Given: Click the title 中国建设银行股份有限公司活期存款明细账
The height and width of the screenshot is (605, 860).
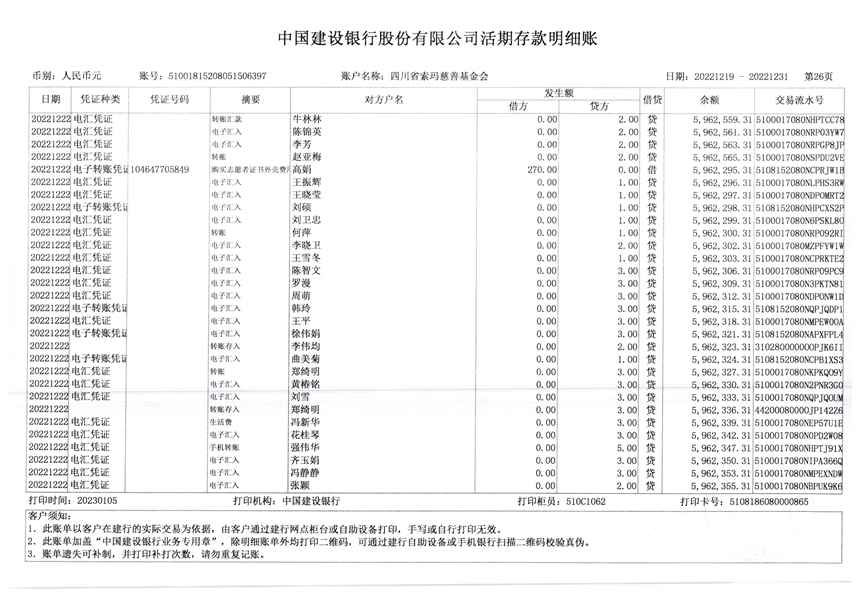Looking at the screenshot, I should (437, 38).
